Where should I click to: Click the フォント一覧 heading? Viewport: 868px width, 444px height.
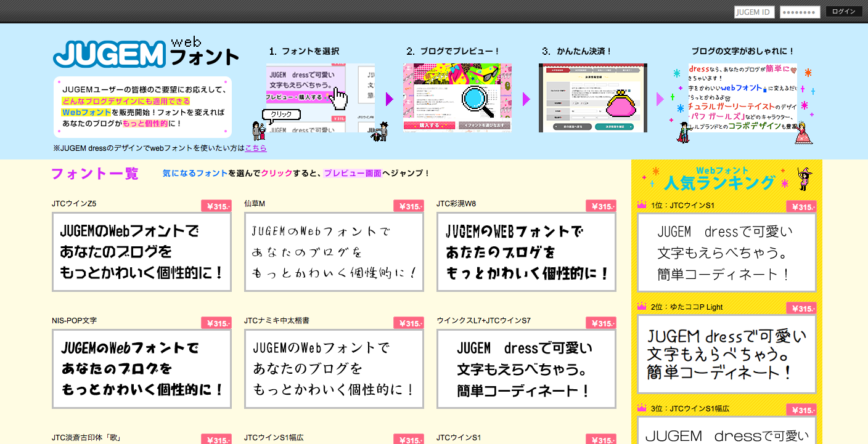[95, 174]
